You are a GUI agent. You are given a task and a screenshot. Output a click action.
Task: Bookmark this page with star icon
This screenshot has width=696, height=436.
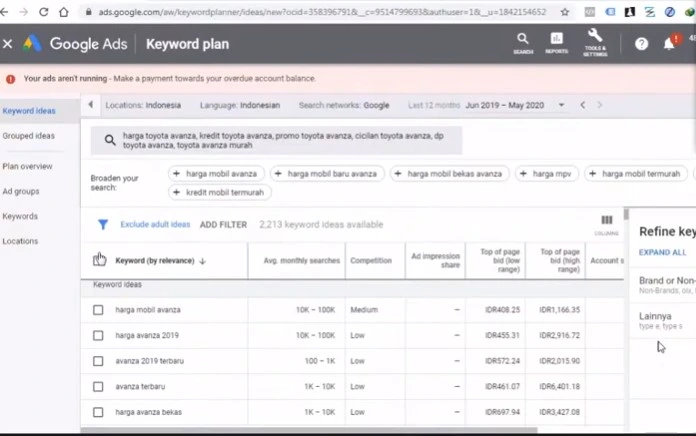565,12
